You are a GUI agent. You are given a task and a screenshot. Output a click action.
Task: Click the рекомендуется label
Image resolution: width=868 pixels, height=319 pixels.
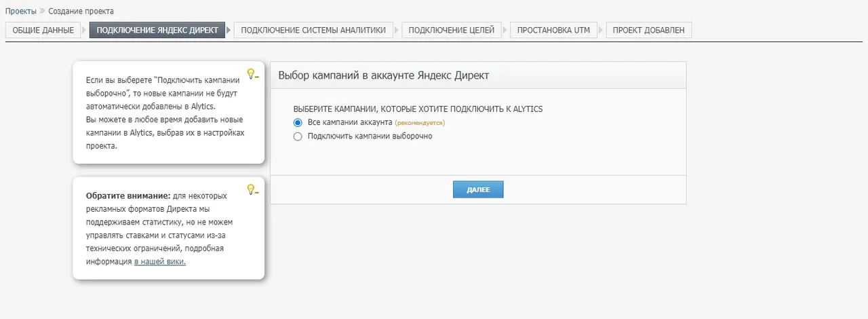420,124
